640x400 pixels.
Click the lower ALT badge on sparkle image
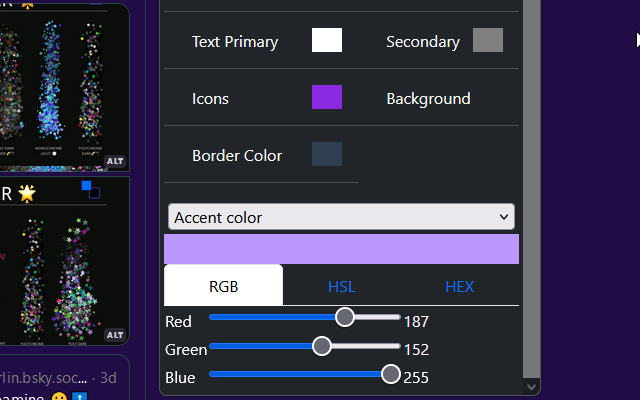(x=115, y=335)
